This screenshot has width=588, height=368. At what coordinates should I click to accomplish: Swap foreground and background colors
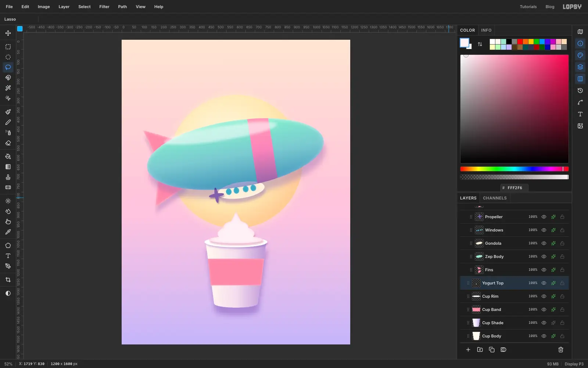point(480,44)
